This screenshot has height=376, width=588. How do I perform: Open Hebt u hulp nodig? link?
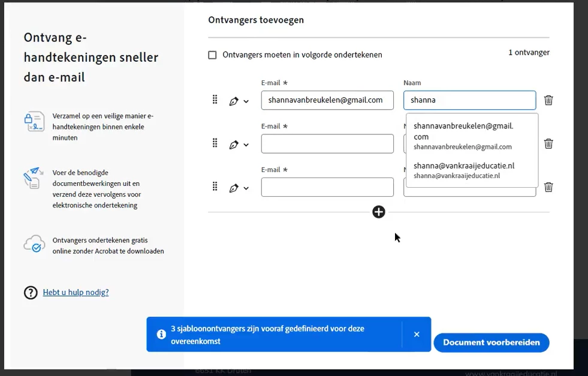pyautogui.click(x=76, y=292)
